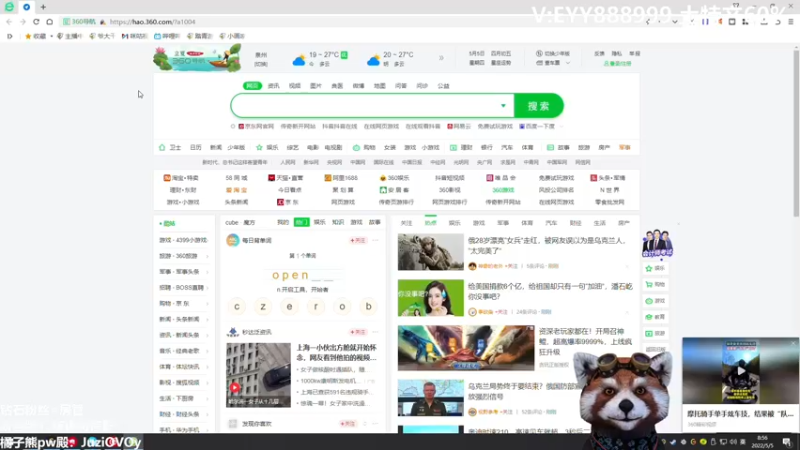Play the motorcycle video popup thumbnail

coord(740,371)
